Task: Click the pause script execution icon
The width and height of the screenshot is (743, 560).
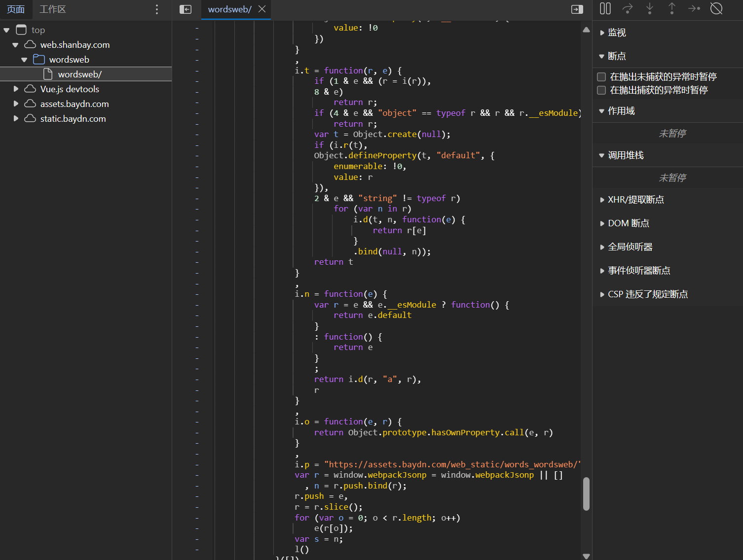Action: tap(605, 9)
